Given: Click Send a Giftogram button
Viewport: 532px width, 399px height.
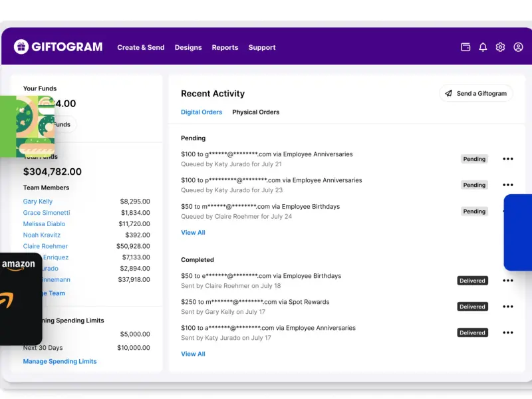Looking at the screenshot, I should coord(476,93).
